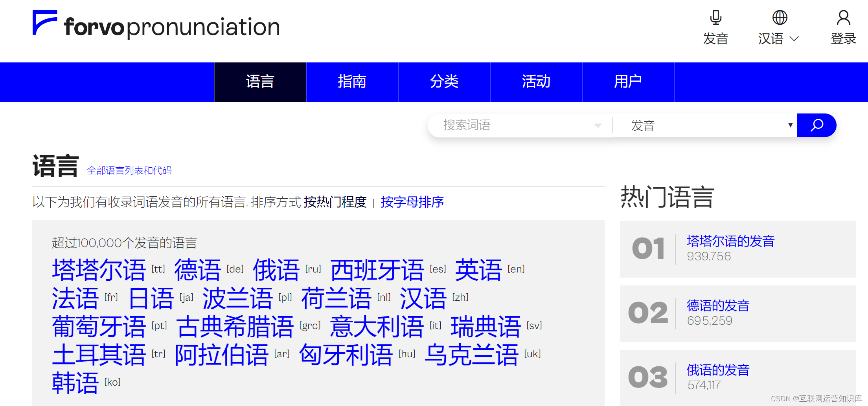Open 日语 [ja] language link
The width and height of the screenshot is (868, 406).
pos(151,298)
